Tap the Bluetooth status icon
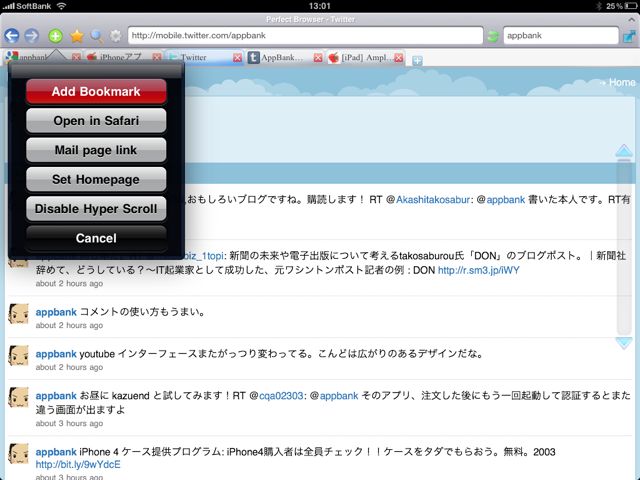Image resolution: width=640 pixels, height=480 pixels. (x=599, y=6)
